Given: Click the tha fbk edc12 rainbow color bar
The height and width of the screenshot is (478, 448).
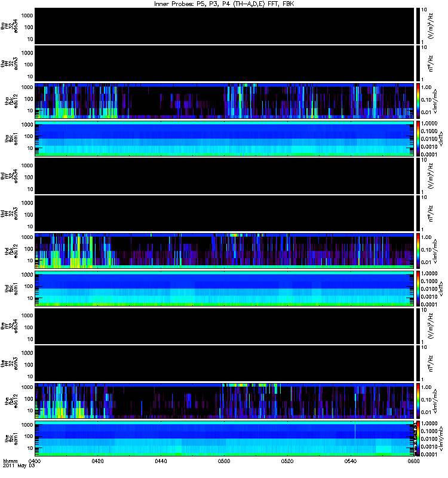Looking at the screenshot, I should point(418,100).
